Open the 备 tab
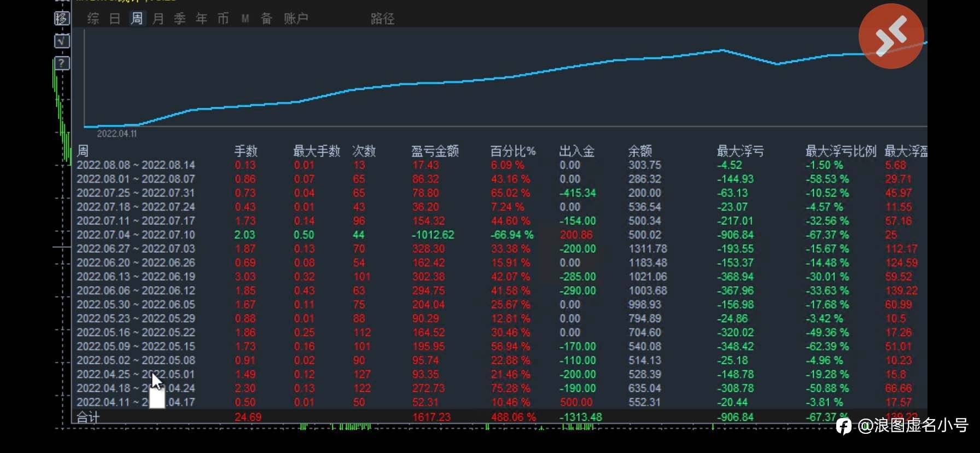 (x=266, y=19)
